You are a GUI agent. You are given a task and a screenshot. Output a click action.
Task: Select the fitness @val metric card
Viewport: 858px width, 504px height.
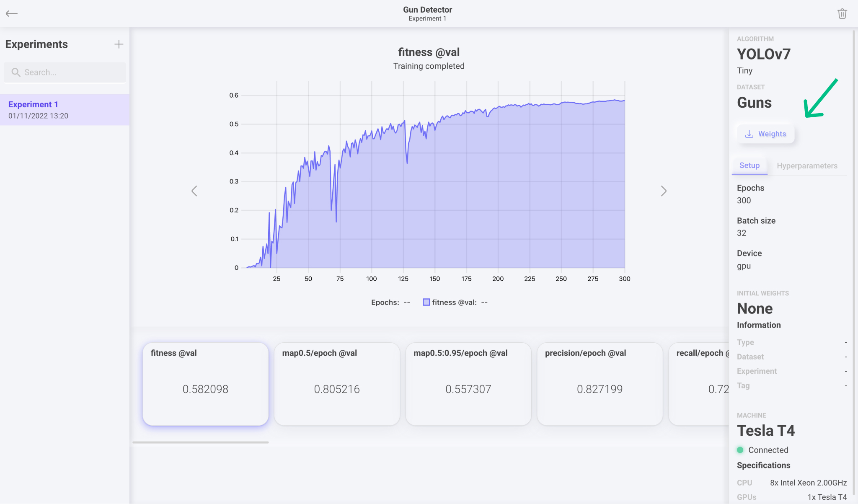tap(205, 384)
